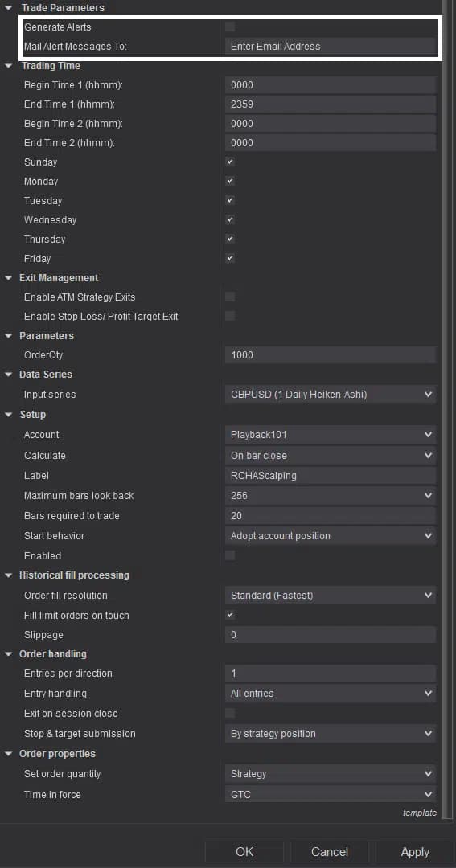Open the Time in force dropdown

331,794
